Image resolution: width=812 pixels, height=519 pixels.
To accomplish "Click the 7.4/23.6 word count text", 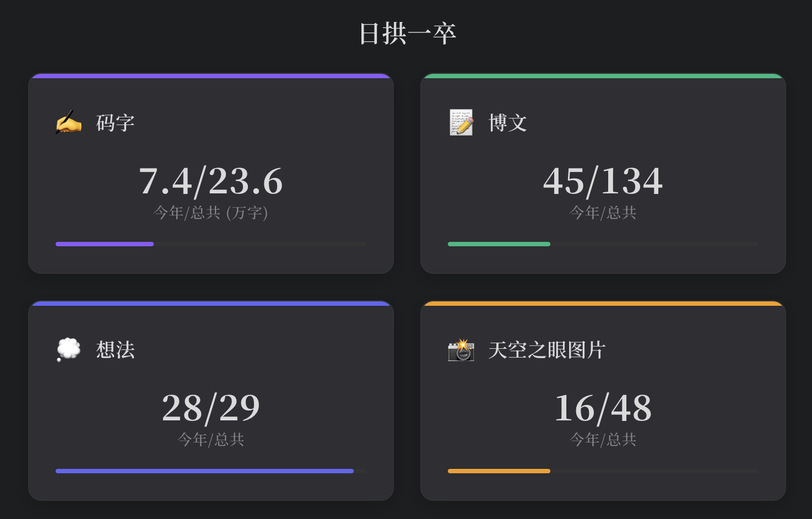I will coord(210,181).
